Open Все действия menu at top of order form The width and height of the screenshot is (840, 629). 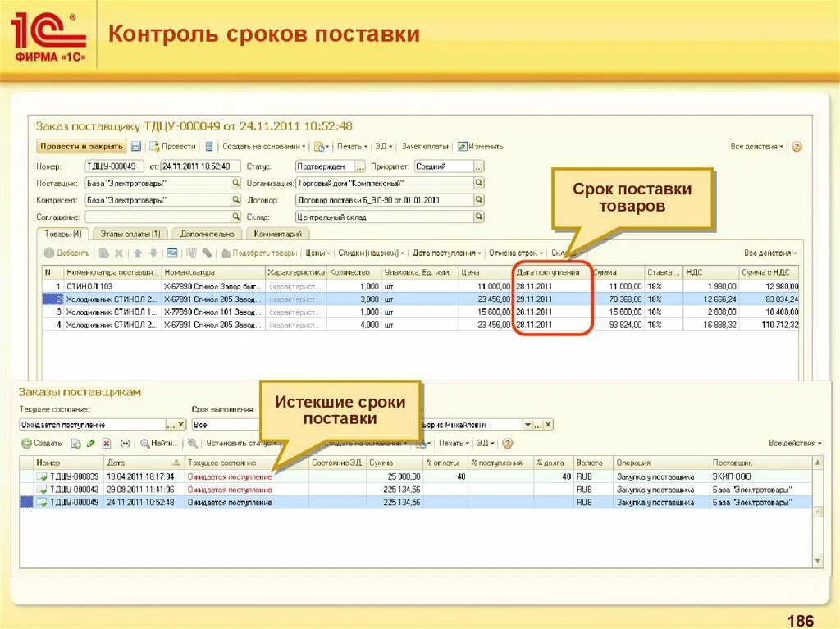[x=756, y=146]
